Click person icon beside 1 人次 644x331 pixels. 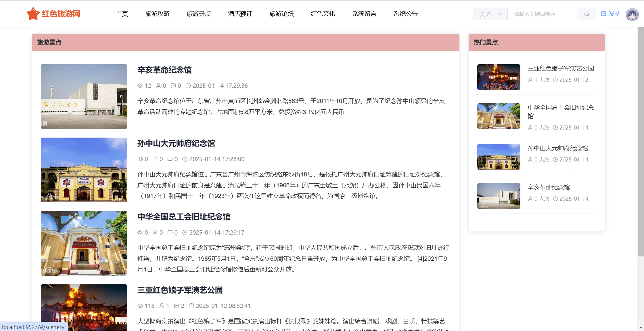click(530, 80)
